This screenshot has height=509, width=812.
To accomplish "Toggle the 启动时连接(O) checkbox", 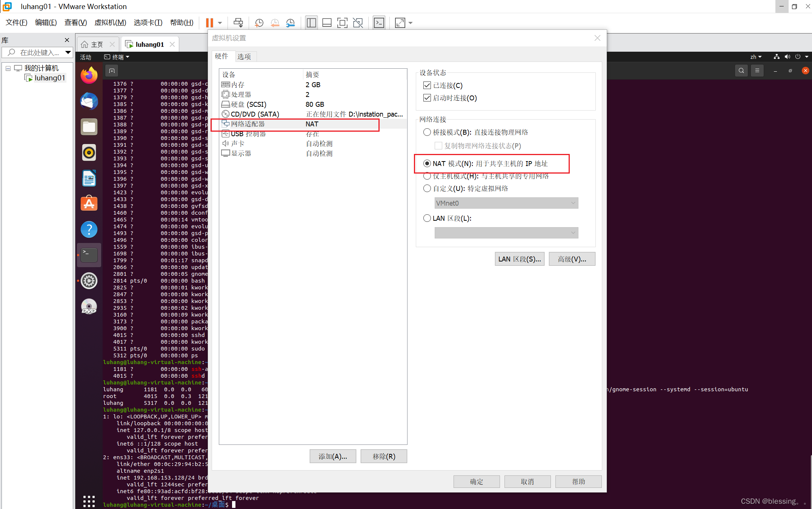I will tap(427, 98).
